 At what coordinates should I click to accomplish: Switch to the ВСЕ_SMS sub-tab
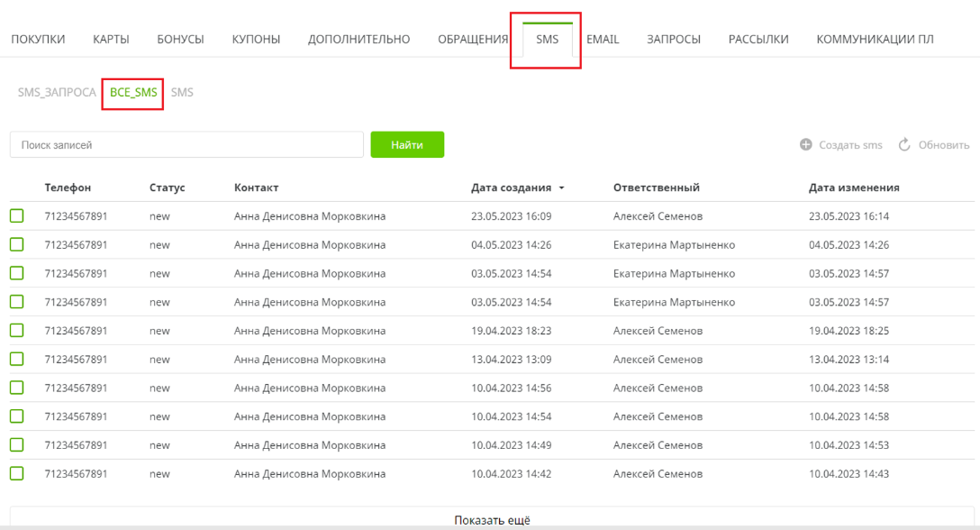pyautogui.click(x=133, y=93)
